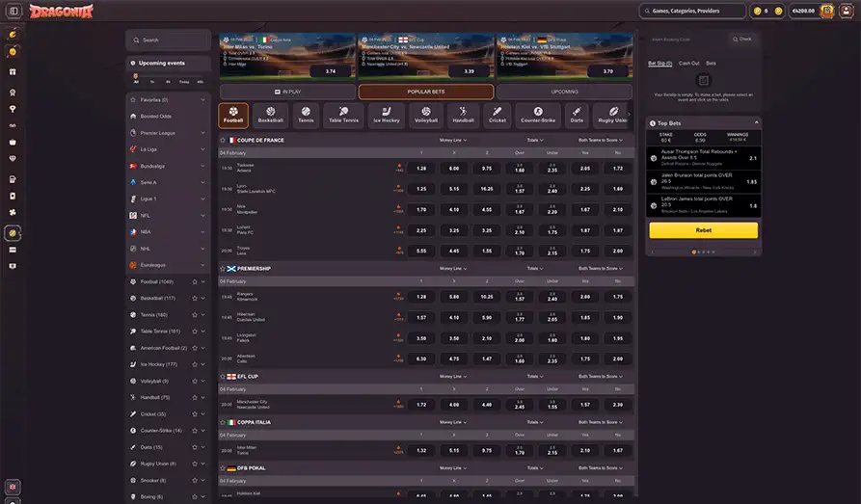Star Ice Hockey (177) in the sports list
The height and width of the screenshot is (504, 861).
[195, 364]
